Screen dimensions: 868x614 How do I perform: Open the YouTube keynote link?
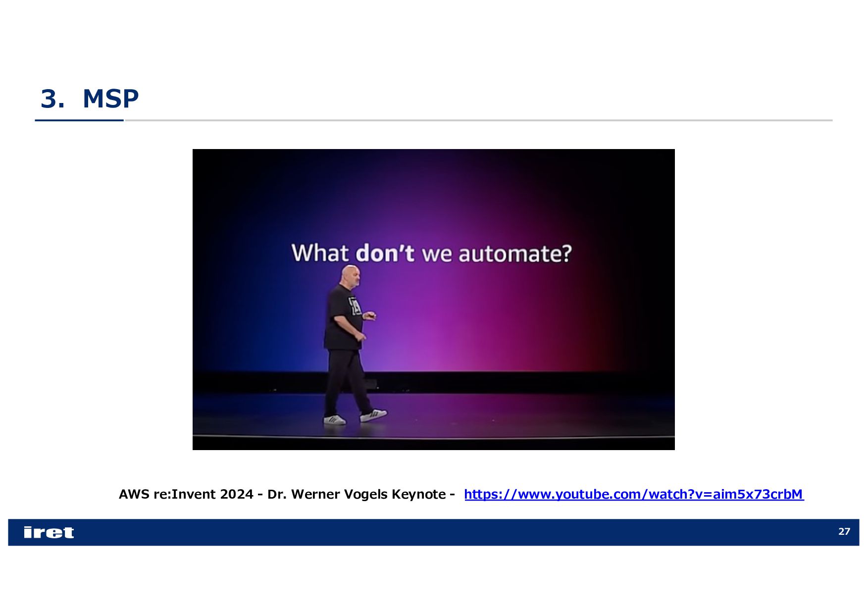(x=634, y=494)
